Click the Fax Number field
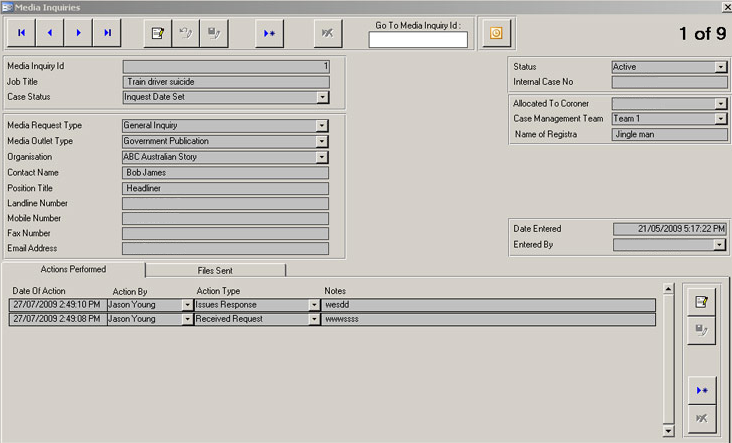 pyautogui.click(x=225, y=233)
